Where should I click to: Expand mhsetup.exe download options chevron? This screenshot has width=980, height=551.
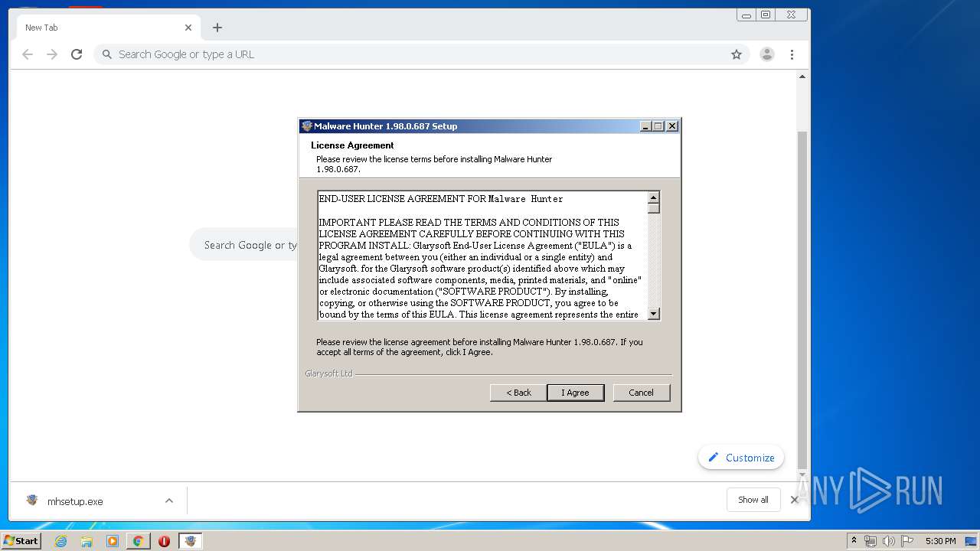coord(169,501)
